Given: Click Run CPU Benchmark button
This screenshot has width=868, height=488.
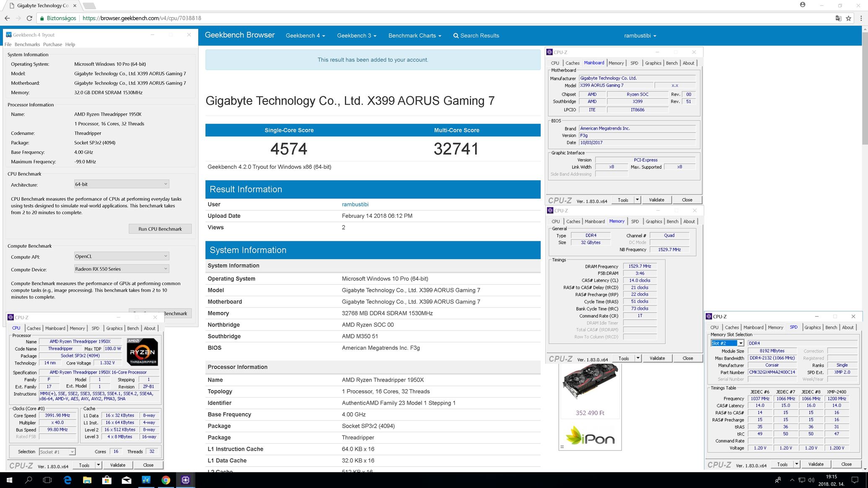Looking at the screenshot, I should [x=160, y=229].
